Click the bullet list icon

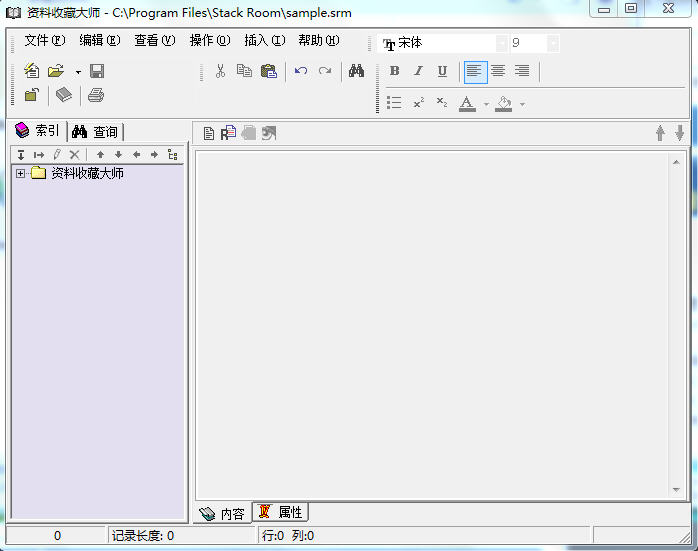394,103
